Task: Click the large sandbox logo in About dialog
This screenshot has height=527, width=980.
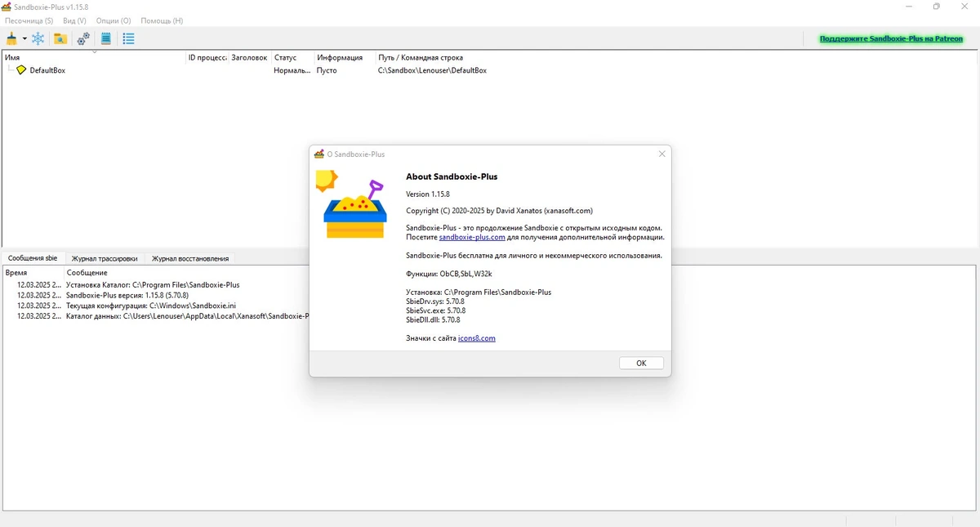Action: point(351,204)
